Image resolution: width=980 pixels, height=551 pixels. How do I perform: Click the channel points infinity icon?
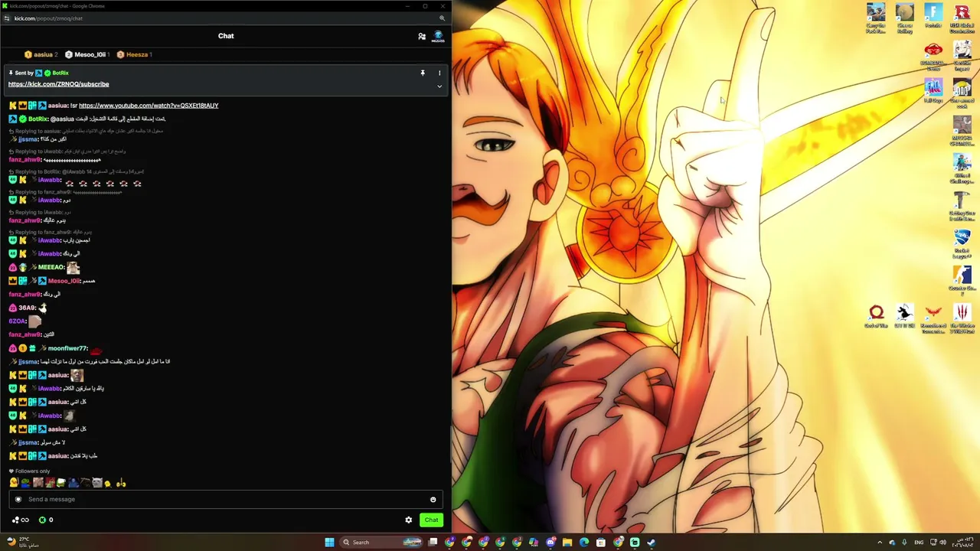pyautogui.click(x=20, y=520)
